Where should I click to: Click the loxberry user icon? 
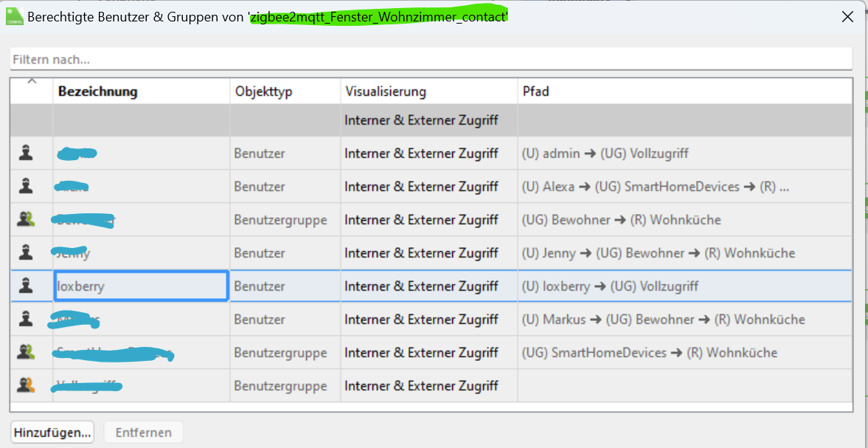(27, 286)
